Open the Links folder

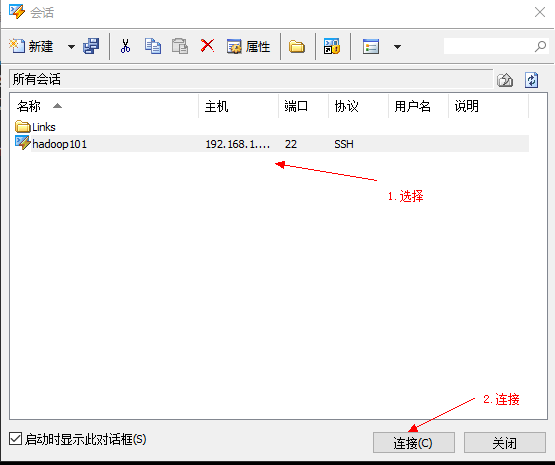point(35,127)
